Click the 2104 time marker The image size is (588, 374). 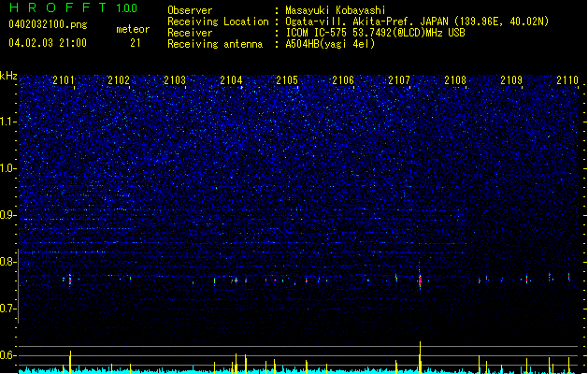point(231,79)
